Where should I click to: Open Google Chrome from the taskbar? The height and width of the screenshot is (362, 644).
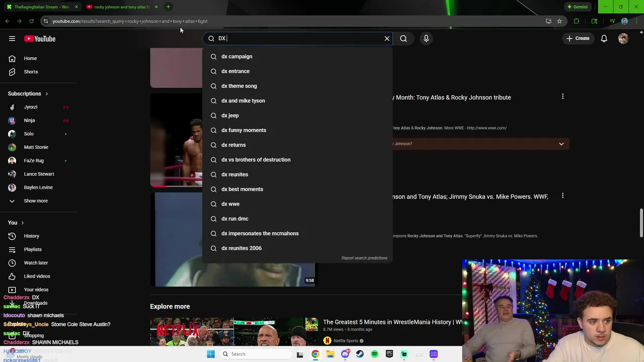315,354
